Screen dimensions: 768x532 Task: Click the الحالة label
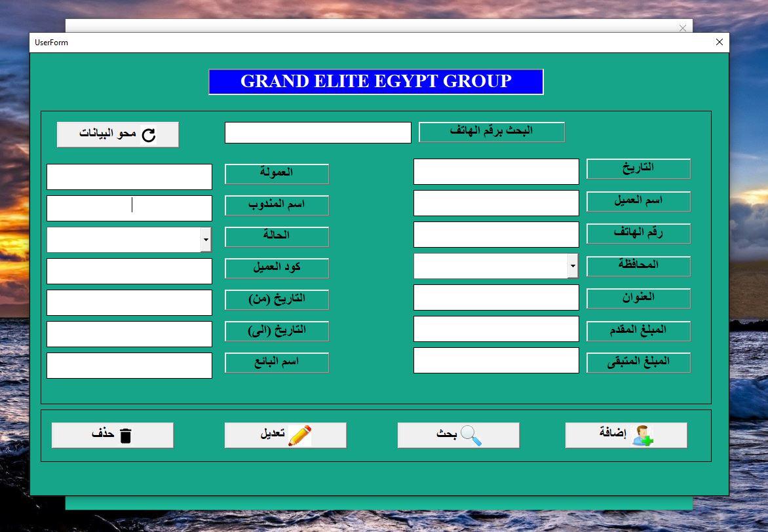(x=277, y=237)
